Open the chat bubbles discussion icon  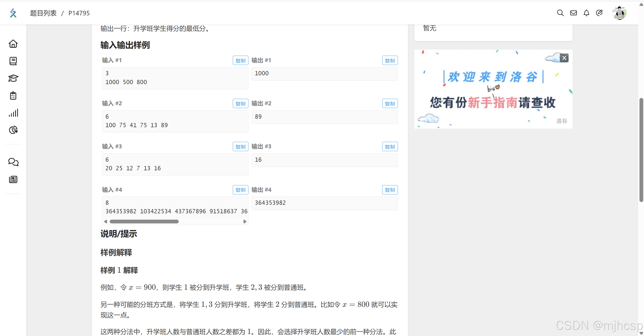click(13, 162)
